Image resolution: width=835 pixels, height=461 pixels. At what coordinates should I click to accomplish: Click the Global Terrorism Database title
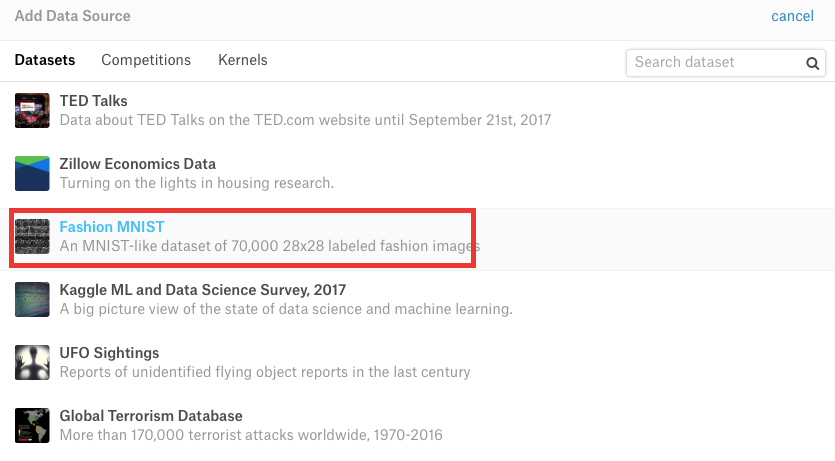[151, 416]
